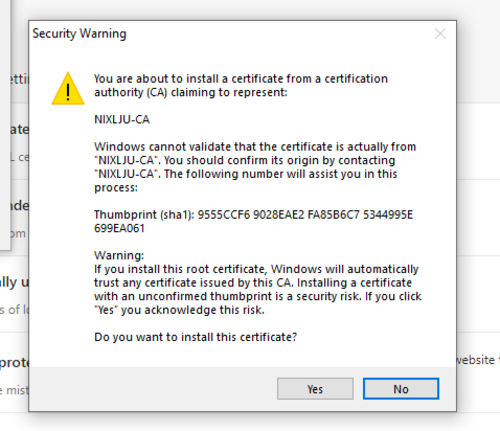Confirm certificate installation with Yes
500x431 pixels.
pos(315,389)
